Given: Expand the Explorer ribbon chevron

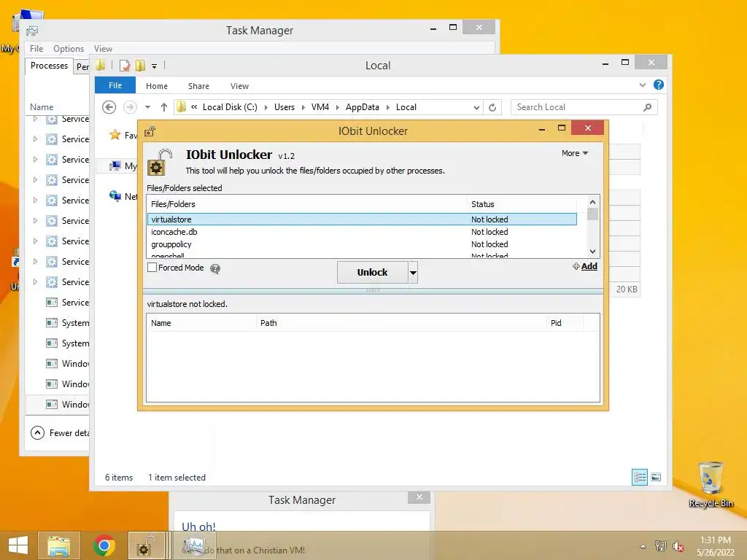Looking at the screenshot, I should tap(642, 85).
